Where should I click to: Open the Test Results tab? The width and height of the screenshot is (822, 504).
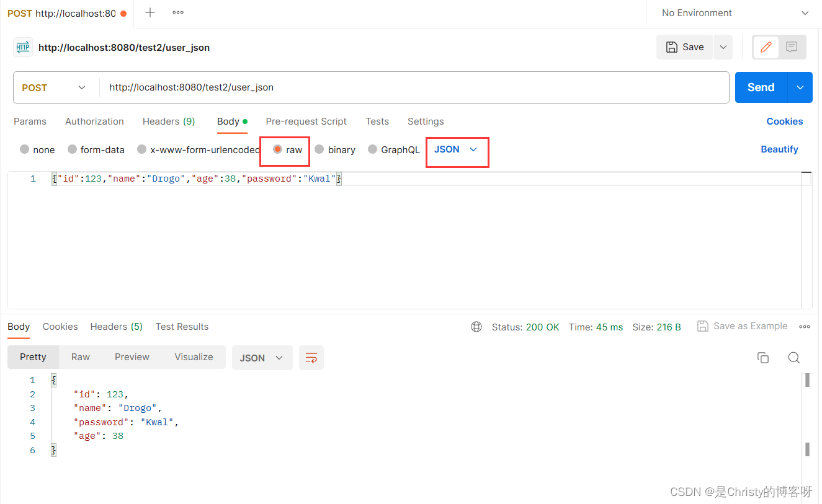click(182, 327)
